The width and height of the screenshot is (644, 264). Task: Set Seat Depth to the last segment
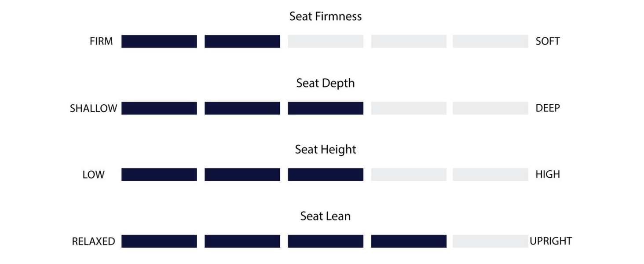490,108
